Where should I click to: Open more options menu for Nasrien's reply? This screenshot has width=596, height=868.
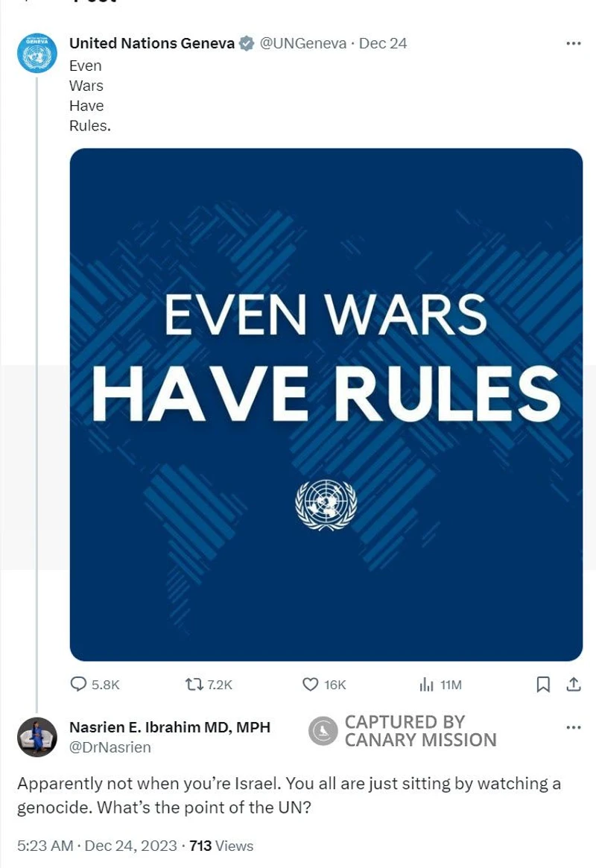573,727
